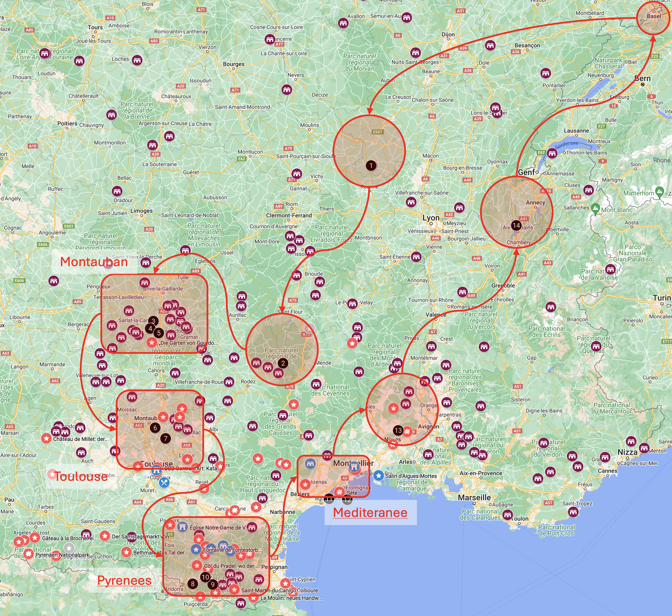The image size is (672, 616).
Task: Select the Salin d'Aigues-Mortes blue star
Action: pyautogui.click(x=378, y=476)
